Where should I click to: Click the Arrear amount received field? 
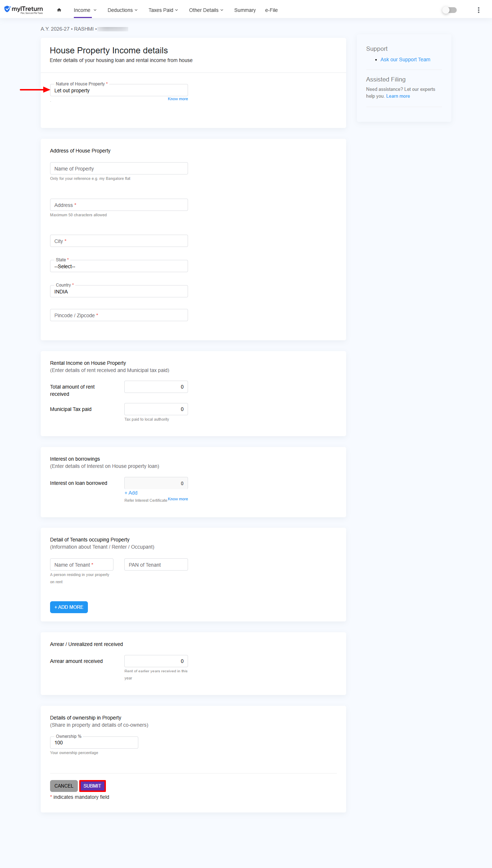click(x=156, y=661)
